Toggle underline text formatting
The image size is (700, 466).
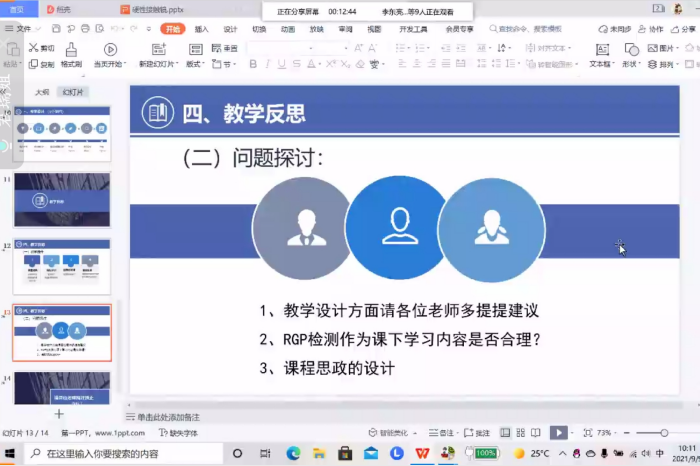pos(283,64)
